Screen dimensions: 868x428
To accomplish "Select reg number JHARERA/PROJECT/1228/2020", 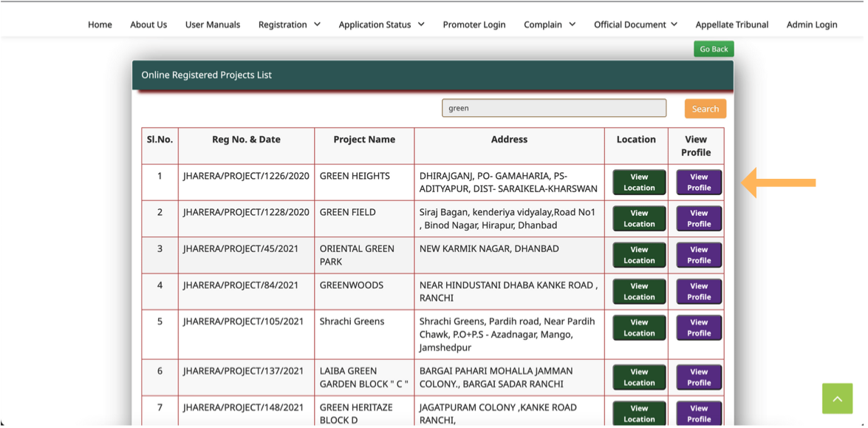I will pos(246,212).
